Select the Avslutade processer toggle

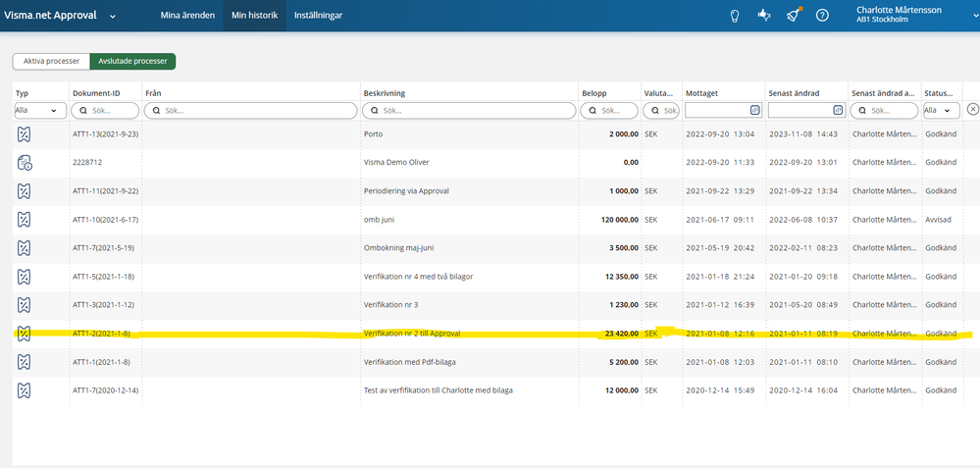pyautogui.click(x=132, y=61)
